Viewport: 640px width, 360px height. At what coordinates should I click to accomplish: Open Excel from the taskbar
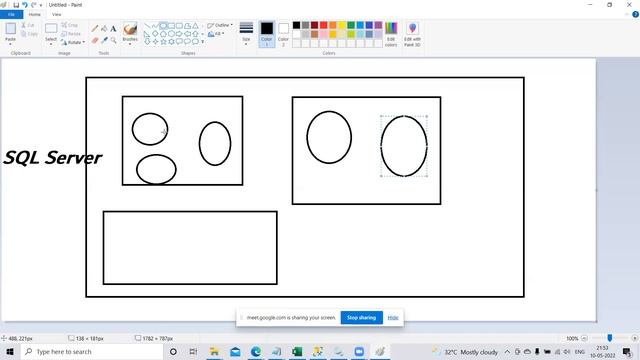coord(297,351)
